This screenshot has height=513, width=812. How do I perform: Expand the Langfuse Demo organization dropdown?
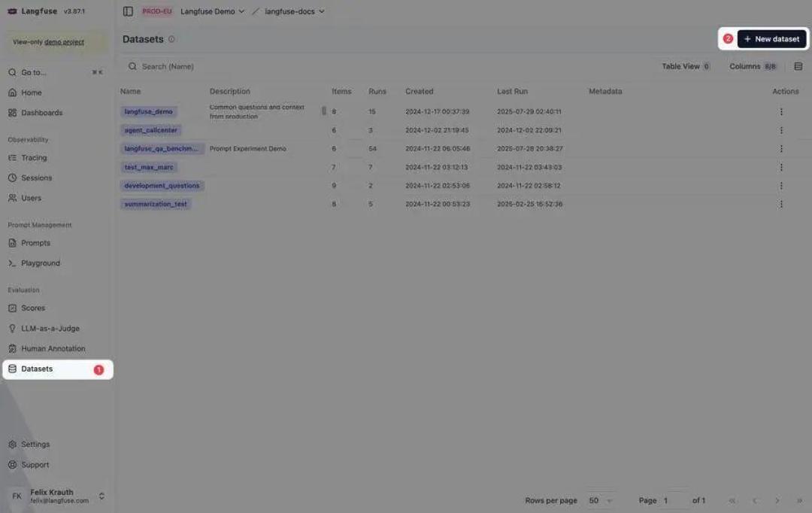pos(212,11)
